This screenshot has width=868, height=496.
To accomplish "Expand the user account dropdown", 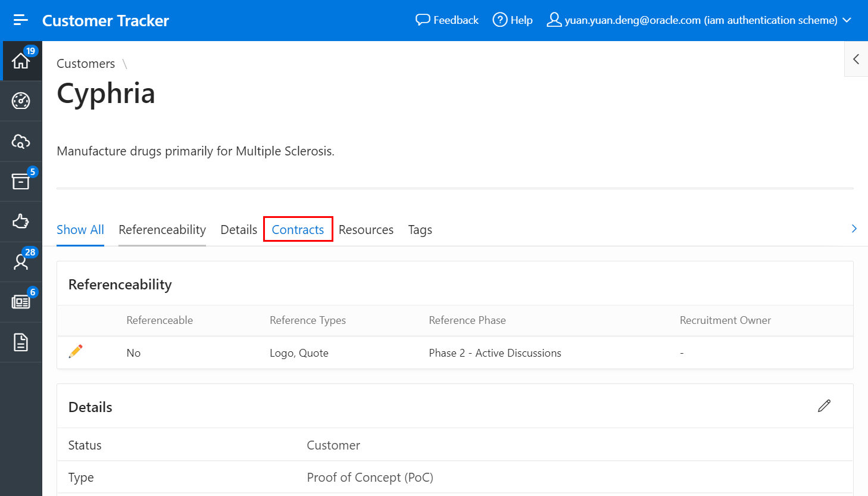I will 699,20.
